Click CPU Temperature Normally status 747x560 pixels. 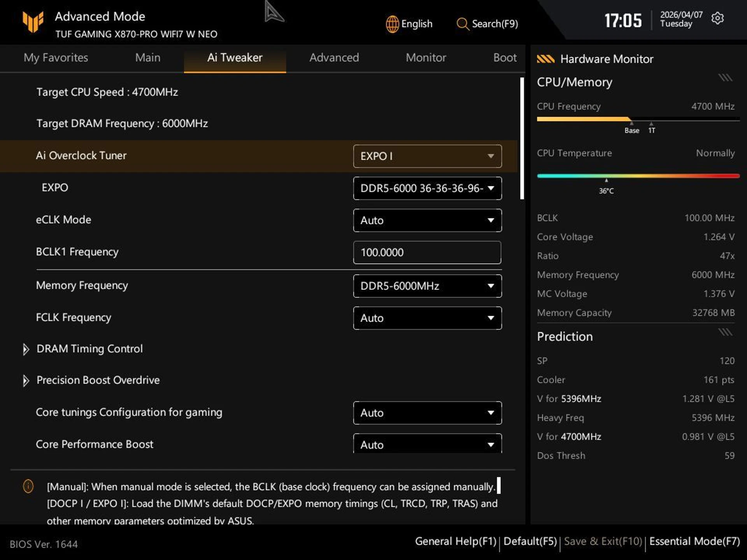tap(715, 153)
